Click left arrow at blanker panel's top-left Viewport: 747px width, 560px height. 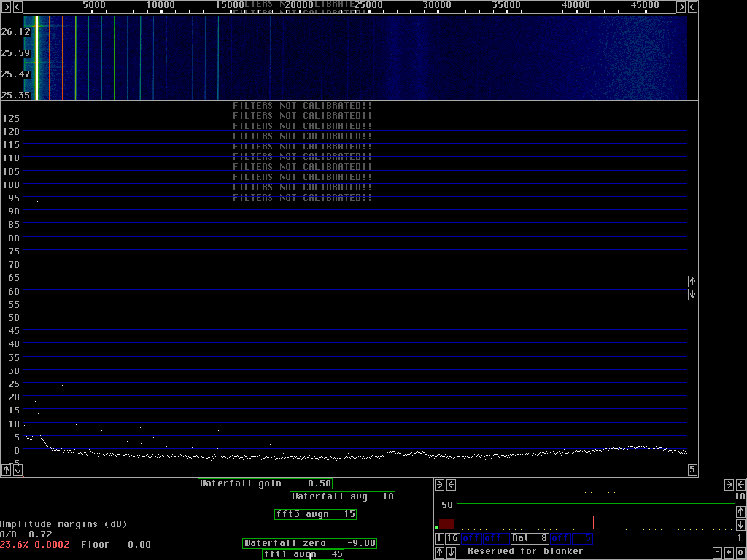point(451,485)
